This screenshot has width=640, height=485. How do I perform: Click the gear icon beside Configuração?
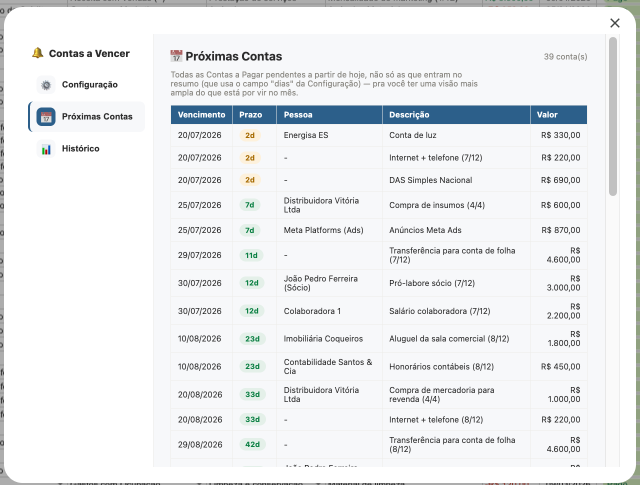coord(46,85)
